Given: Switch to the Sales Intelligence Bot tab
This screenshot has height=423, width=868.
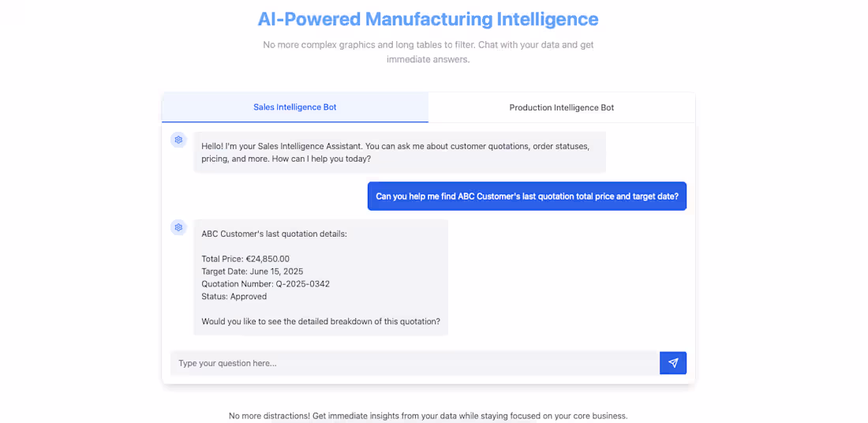Looking at the screenshot, I should click(294, 107).
